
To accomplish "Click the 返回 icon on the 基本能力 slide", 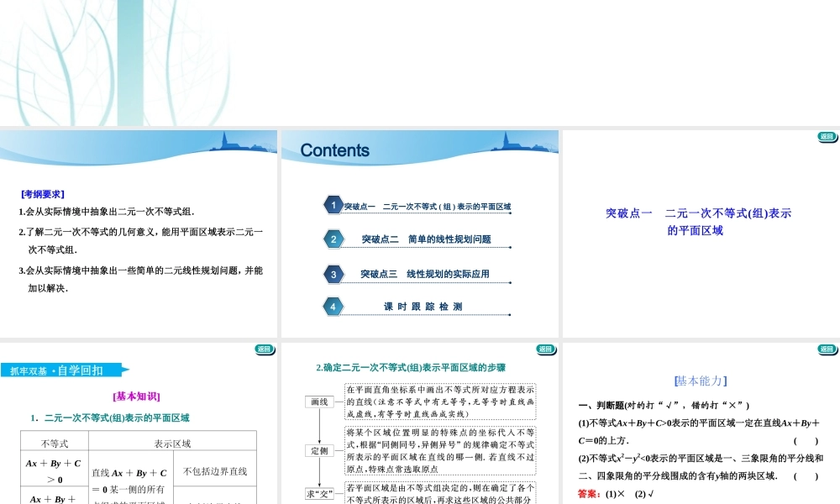I will (x=825, y=349).
